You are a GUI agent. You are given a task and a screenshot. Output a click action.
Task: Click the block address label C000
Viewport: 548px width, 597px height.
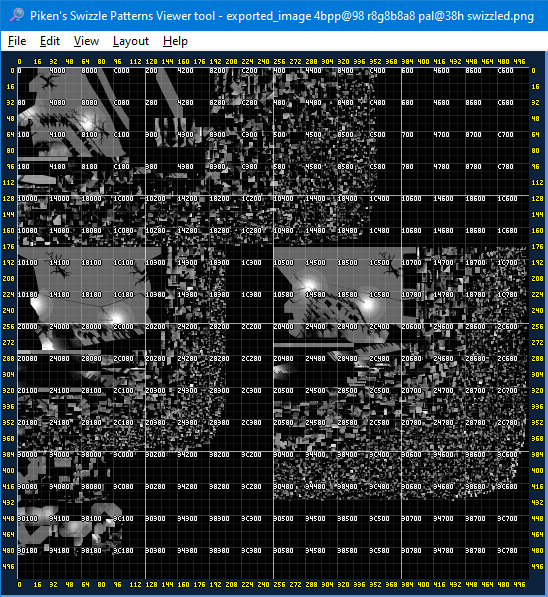tap(121, 71)
